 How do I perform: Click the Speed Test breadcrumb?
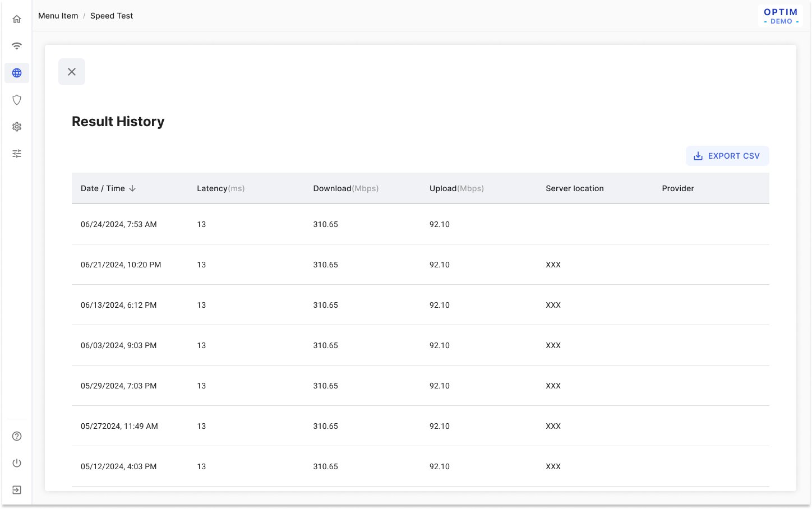112,16
